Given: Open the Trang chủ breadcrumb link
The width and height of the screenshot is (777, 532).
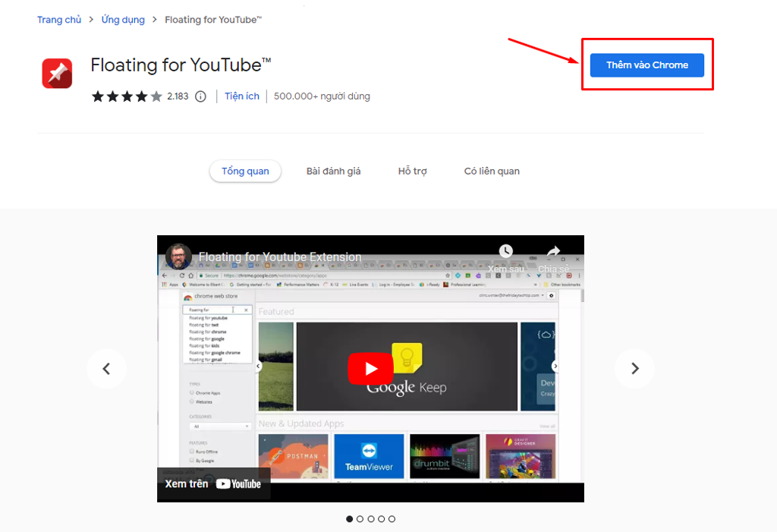Looking at the screenshot, I should [59, 20].
